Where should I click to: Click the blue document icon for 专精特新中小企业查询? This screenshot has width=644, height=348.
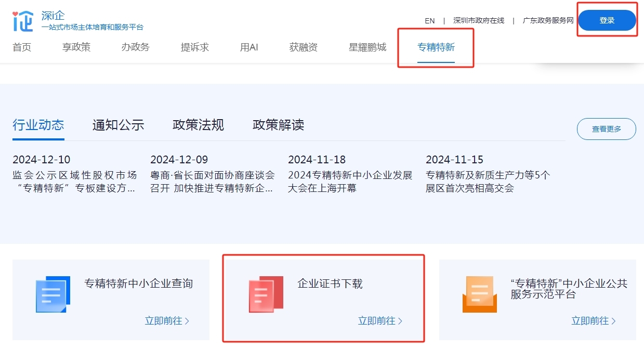[52, 294]
